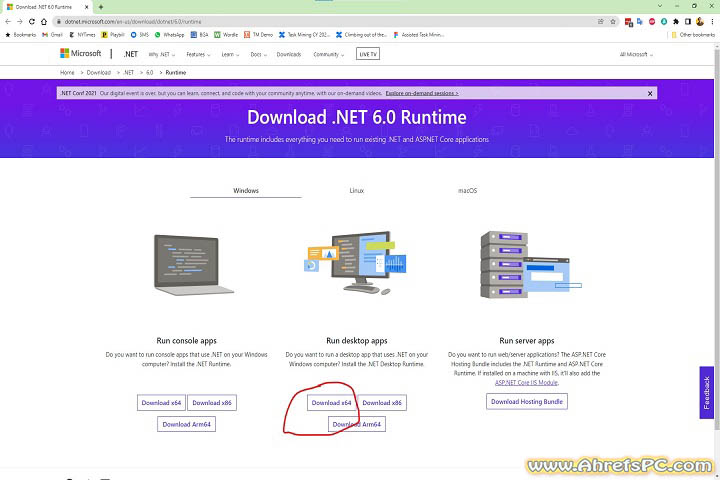Open the SMS bookmark
The width and height of the screenshot is (720, 480).
(140, 34)
